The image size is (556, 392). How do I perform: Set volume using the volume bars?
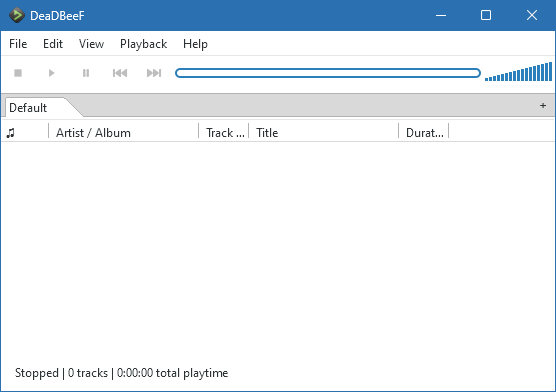tap(518, 72)
